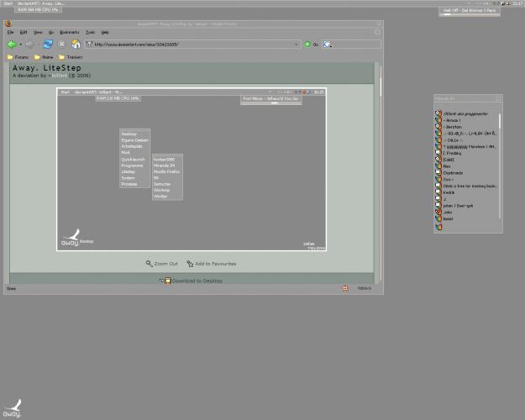Click the Stop loading icon
Image resolution: width=525 pixels, height=420 pixels.
pyautogui.click(x=62, y=44)
